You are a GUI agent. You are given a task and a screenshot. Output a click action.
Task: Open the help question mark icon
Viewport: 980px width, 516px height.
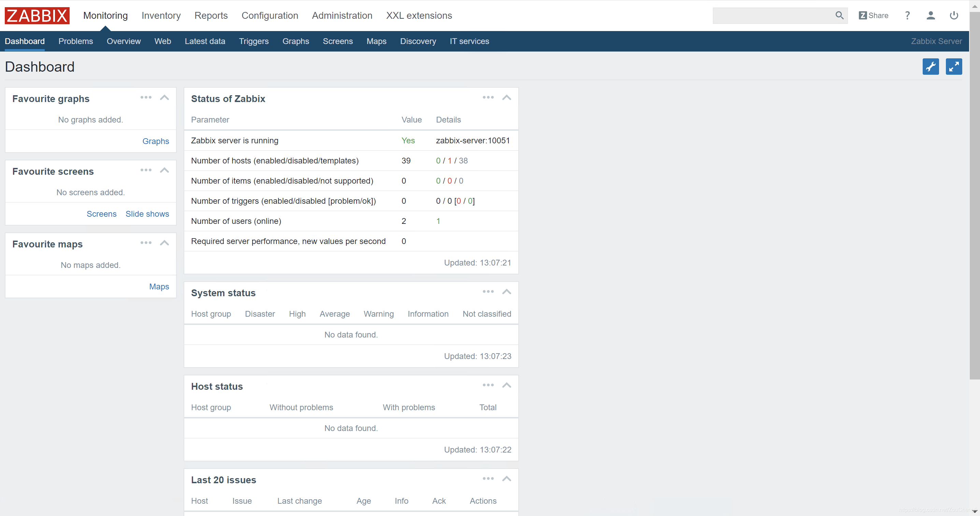(907, 16)
